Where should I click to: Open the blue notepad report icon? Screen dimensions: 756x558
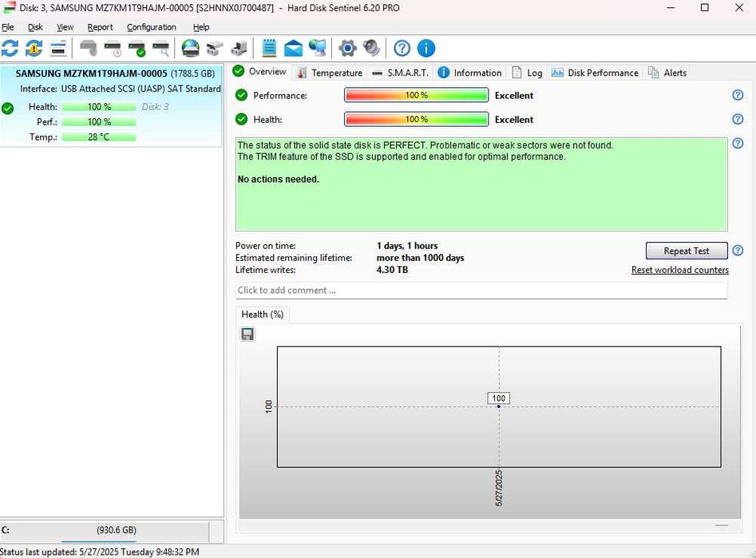pyautogui.click(x=269, y=48)
